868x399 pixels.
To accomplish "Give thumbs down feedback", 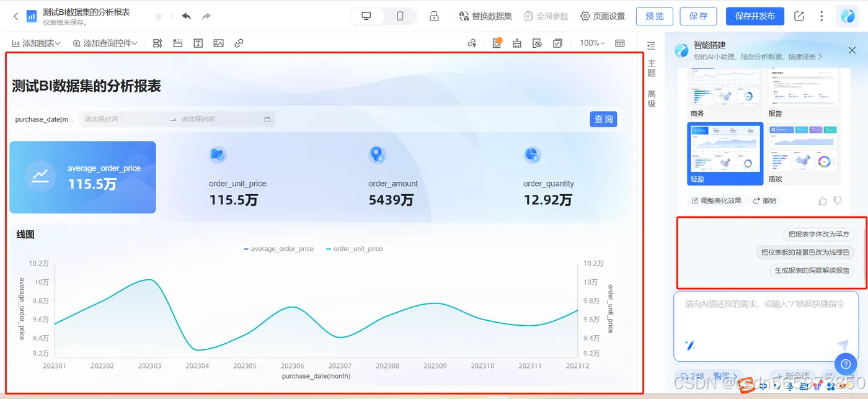I will pyautogui.click(x=838, y=200).
